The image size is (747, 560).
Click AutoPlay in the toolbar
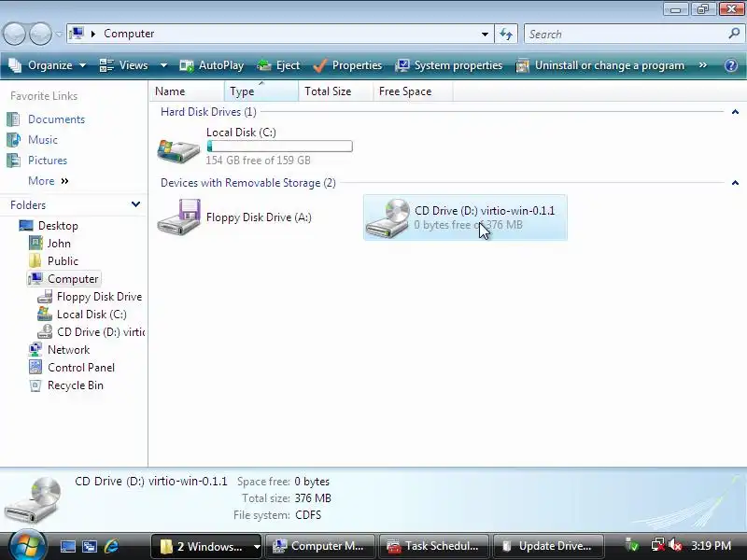click(x=212, y=65)
